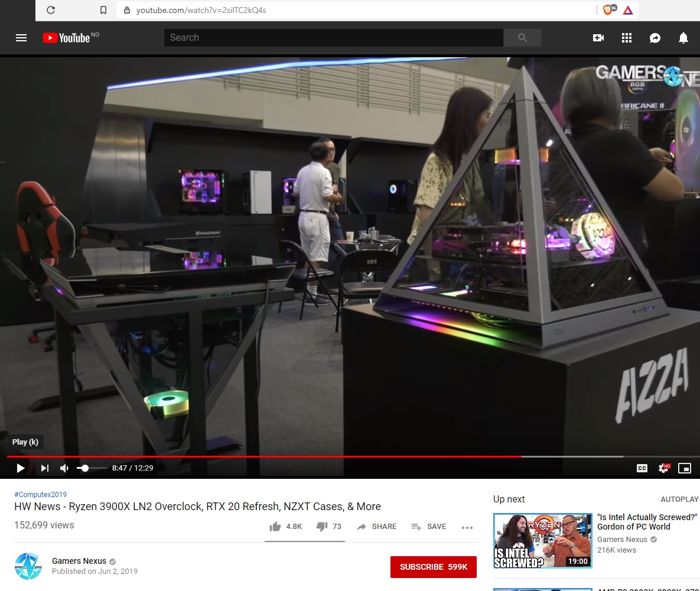Toggle closed captions with CC button

coord(642,468)
